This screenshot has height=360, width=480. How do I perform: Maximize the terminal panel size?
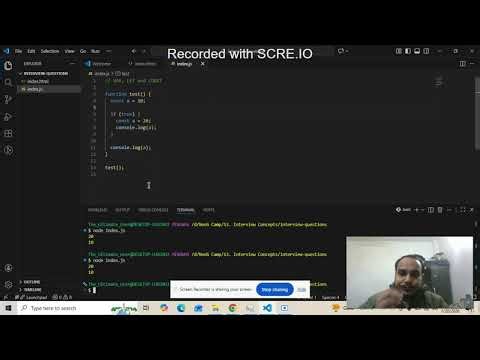click(462, 210)
